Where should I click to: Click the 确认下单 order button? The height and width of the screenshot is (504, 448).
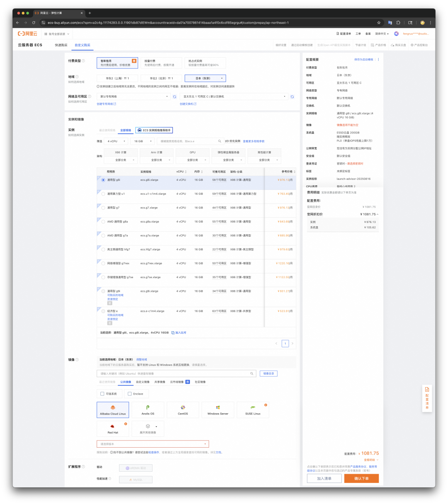point(361,478)
